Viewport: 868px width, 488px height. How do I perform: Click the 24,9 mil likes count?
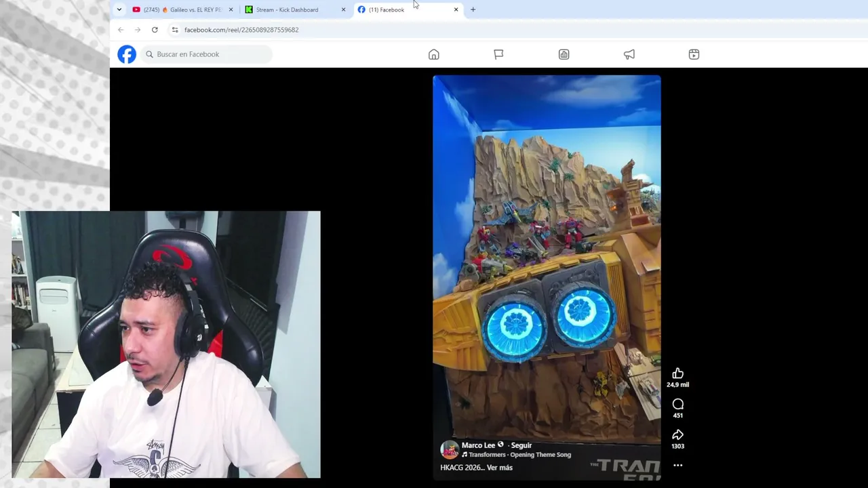click(677, 385)
